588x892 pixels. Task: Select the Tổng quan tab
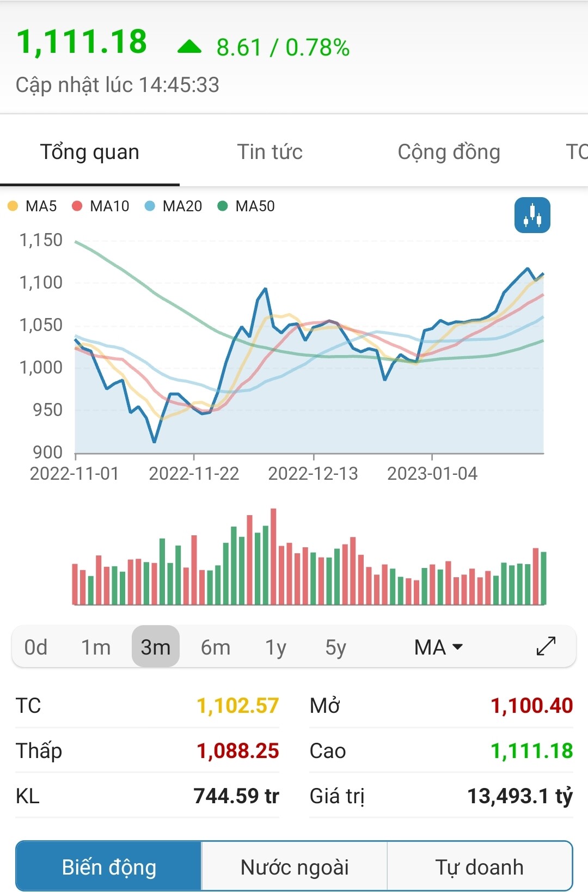(x=90, y=152)
